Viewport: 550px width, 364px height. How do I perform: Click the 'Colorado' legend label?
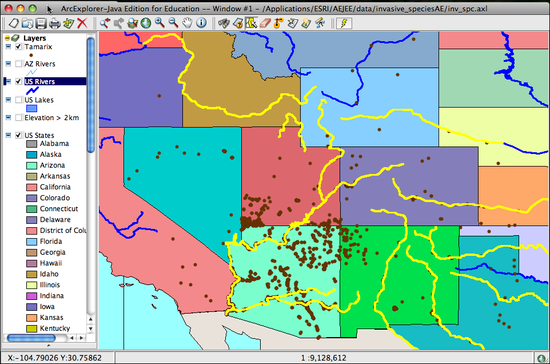click(55, 198)
